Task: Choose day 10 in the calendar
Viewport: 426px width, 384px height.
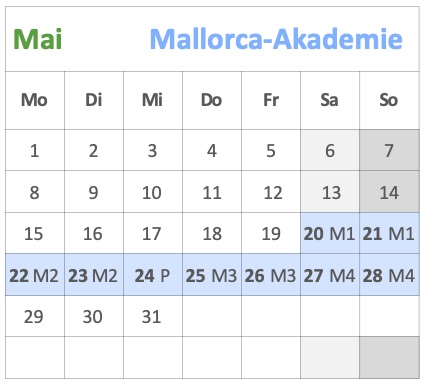Action: (x=153, y=192)
